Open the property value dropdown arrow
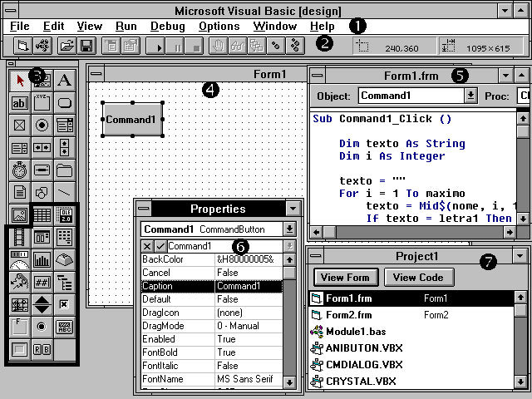This screenshot has height=399, width=532. (289, 246)
